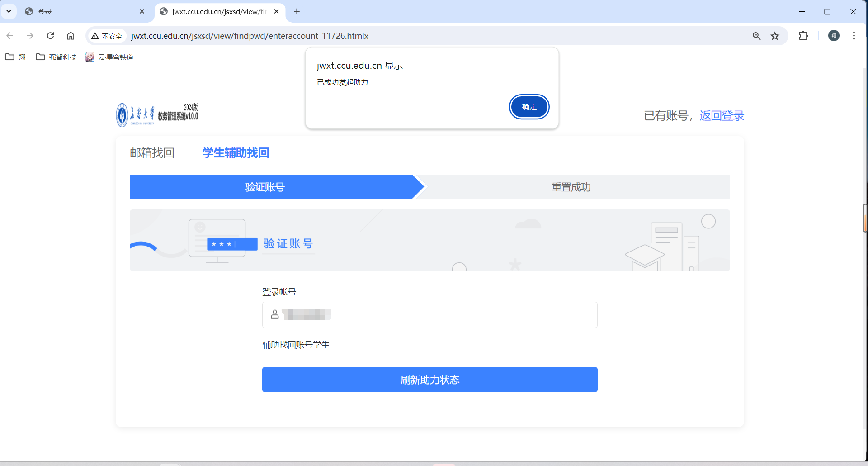Reload the current page
The image size is (868, 466).
50,36
